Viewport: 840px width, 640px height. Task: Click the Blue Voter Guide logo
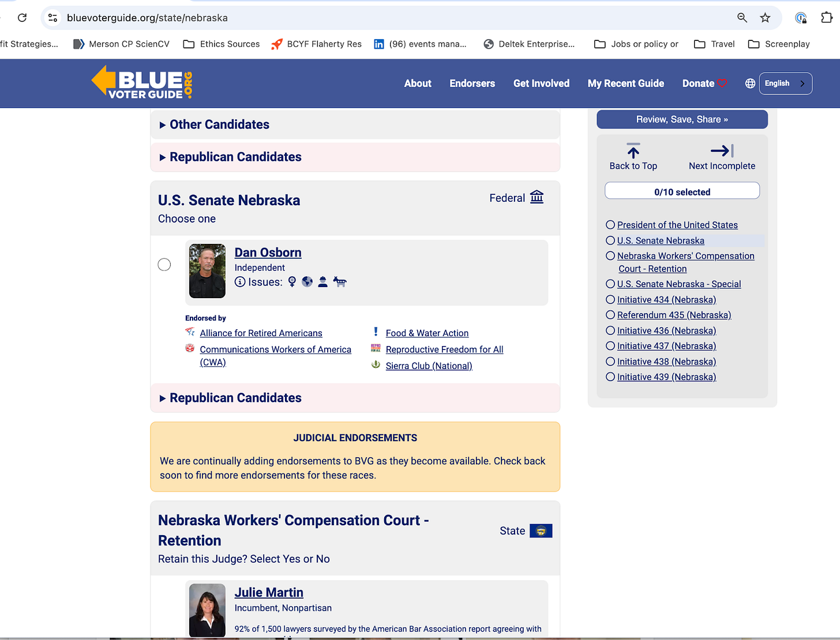tap(142, 82)
